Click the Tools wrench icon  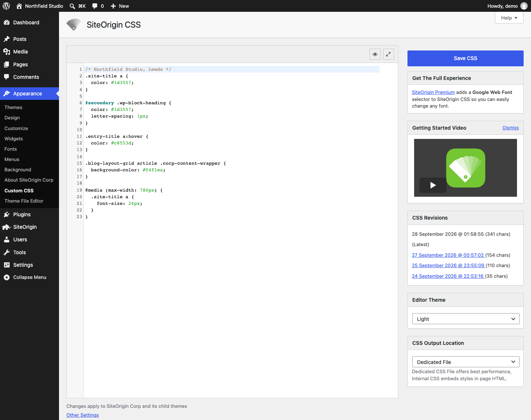7,252
